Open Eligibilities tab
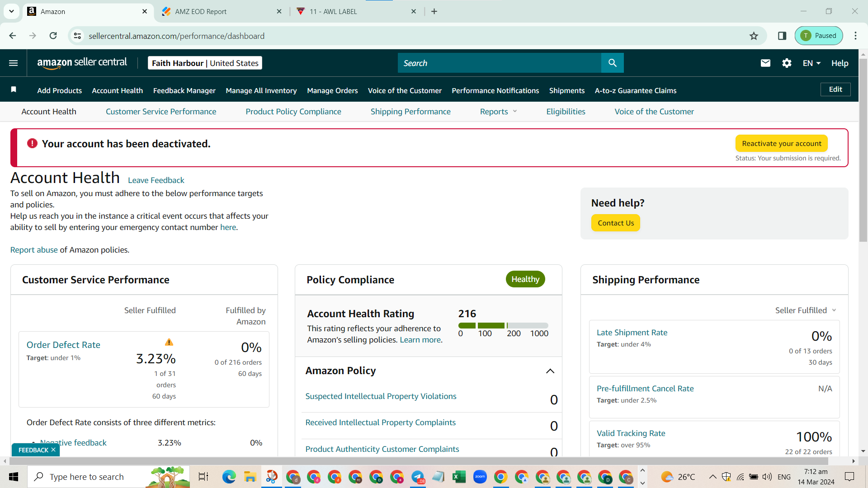Viewport: 868px width, 488px height. (566, 112)
